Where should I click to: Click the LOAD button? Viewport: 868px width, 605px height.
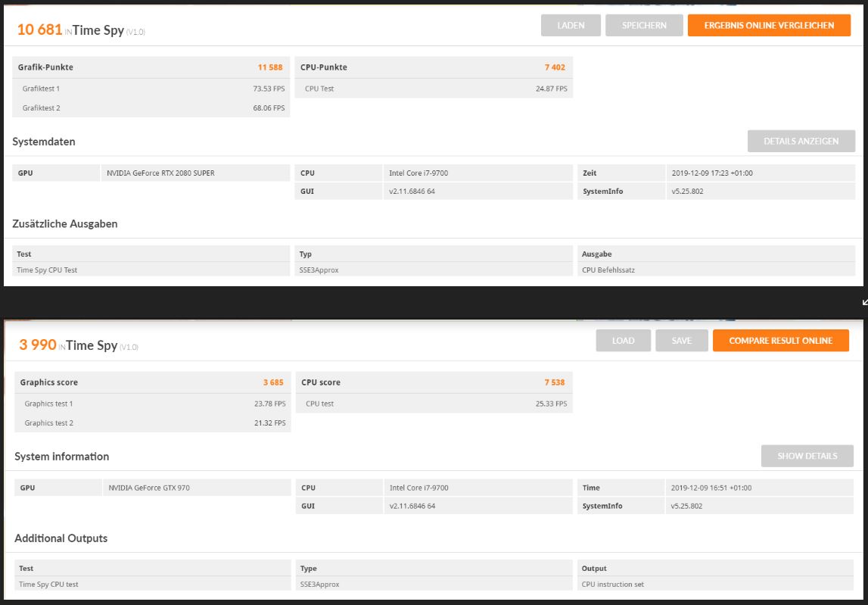click(624, 341)
